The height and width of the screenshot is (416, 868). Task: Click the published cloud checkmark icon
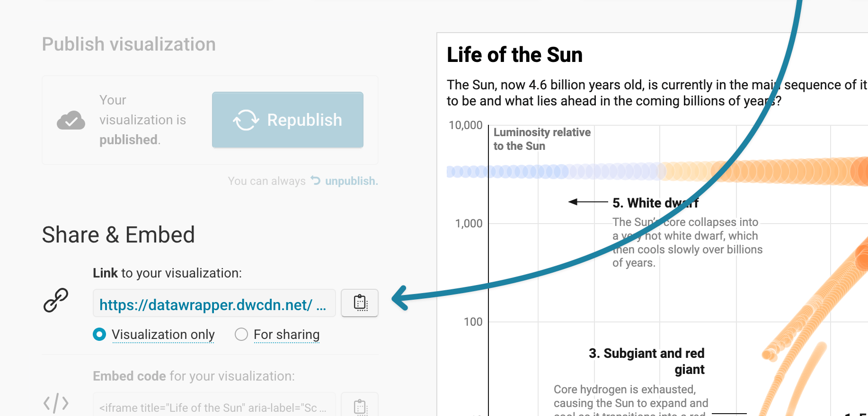[x=71, y=121]
